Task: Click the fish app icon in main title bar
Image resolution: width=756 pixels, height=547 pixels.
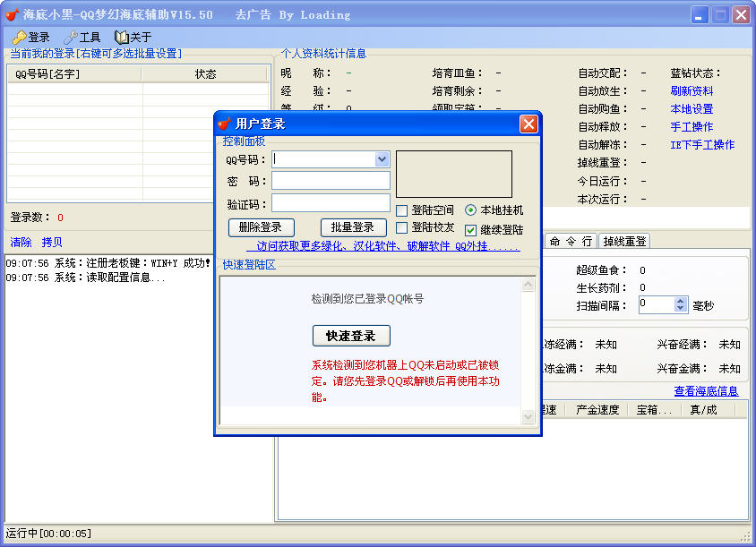Action: click(12, 14)
